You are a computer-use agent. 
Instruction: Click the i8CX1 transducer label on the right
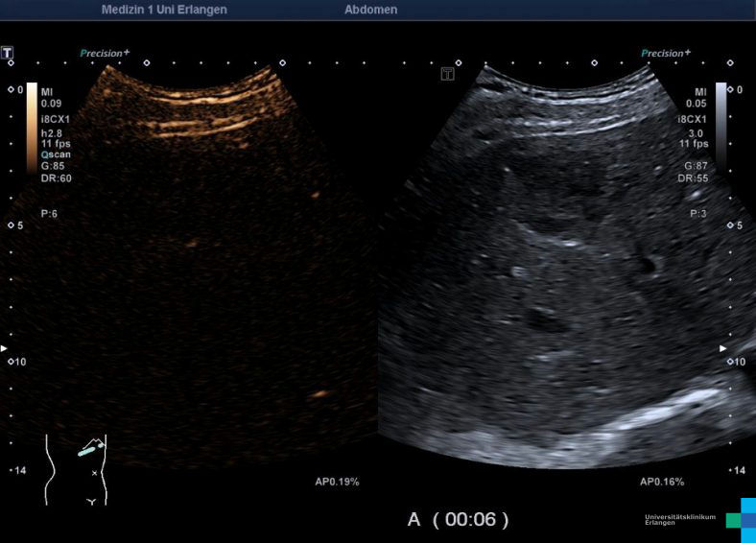(x=692, y=120)
